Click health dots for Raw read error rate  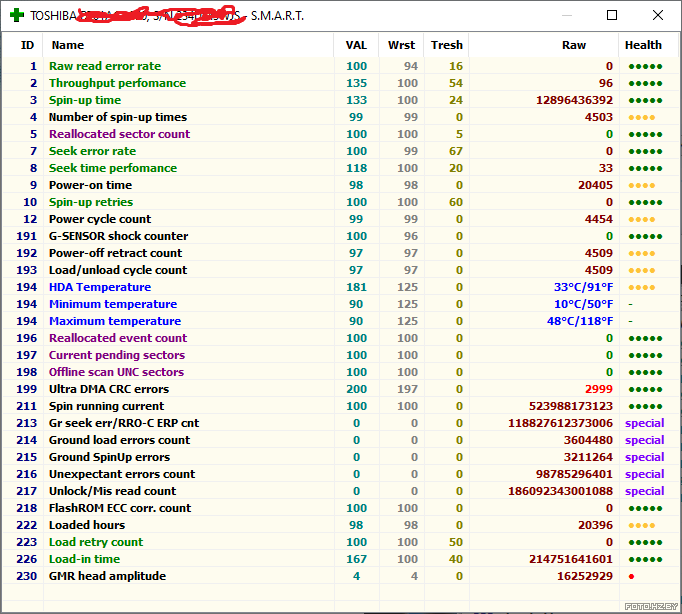(645, 67)
